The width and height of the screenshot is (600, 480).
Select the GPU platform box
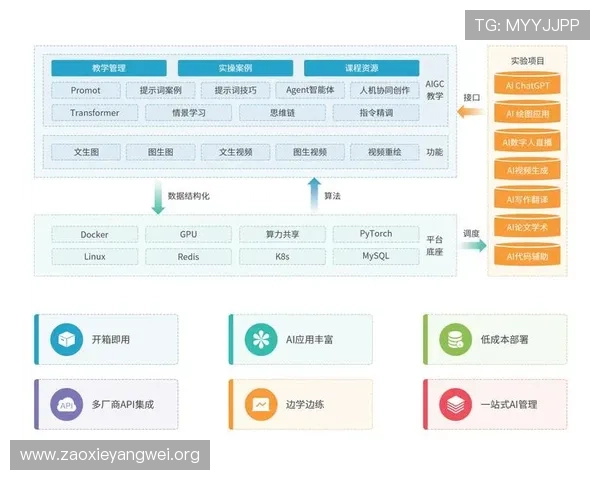tap(189, 234)
